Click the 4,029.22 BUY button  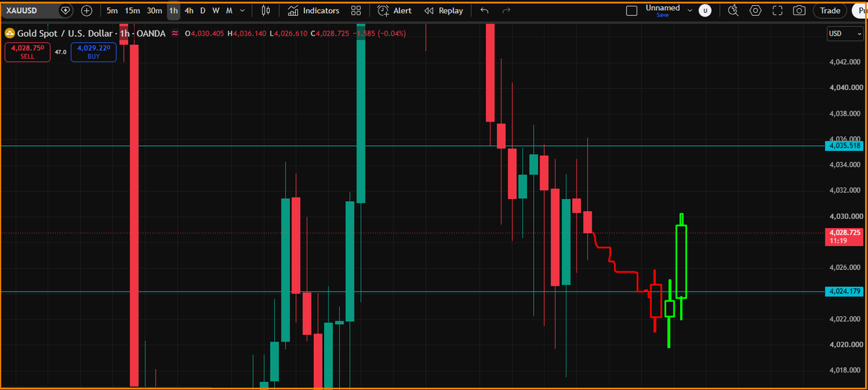(x=93, y=51)
